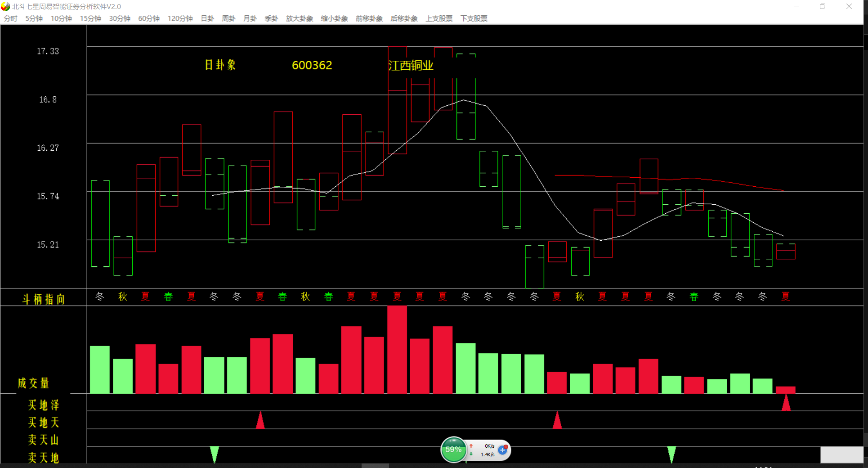Image resolution: width=868 pixels, height=468 pixels.
Task: Click the app logo icon in title bar
Action: [x=5, y=6]
